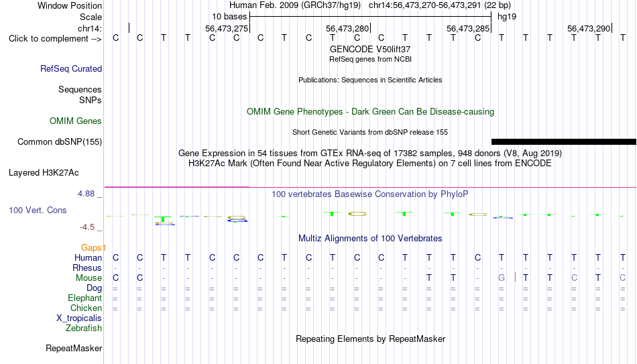Click the 'Human Feb. 2009 (GRCh37/hg19)' assembly text
This screenshot has width=637, height=364.
(295, 5)
